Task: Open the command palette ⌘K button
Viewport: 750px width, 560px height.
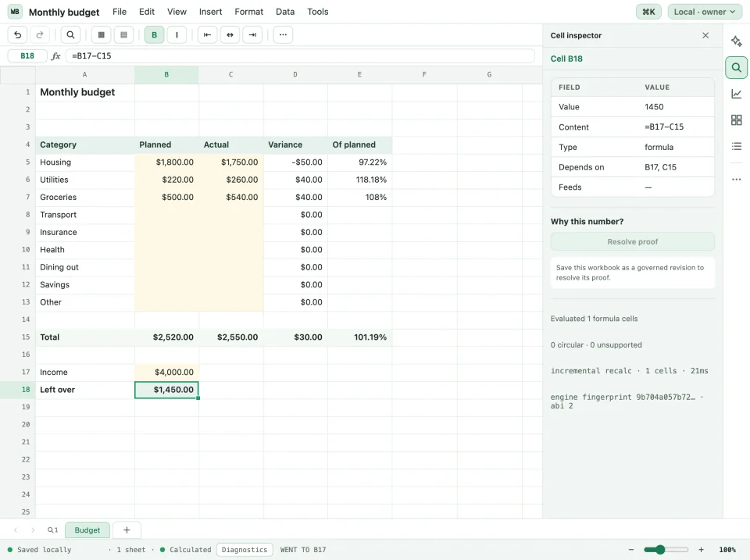Action: coord(648,12)
